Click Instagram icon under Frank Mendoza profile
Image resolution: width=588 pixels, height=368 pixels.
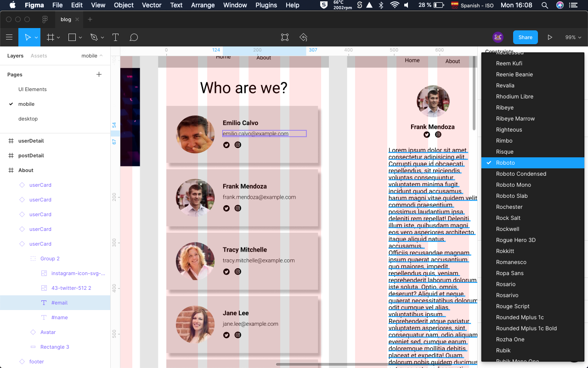pos(438,134)
